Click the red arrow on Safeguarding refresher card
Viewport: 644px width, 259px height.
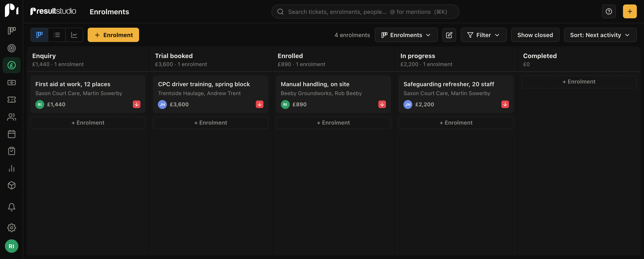point(505,104)
